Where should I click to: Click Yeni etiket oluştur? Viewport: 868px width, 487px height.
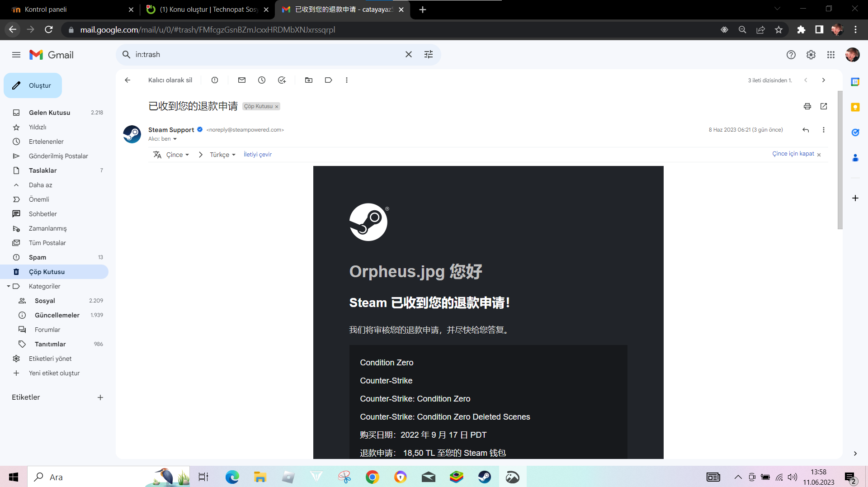[54, 373]
